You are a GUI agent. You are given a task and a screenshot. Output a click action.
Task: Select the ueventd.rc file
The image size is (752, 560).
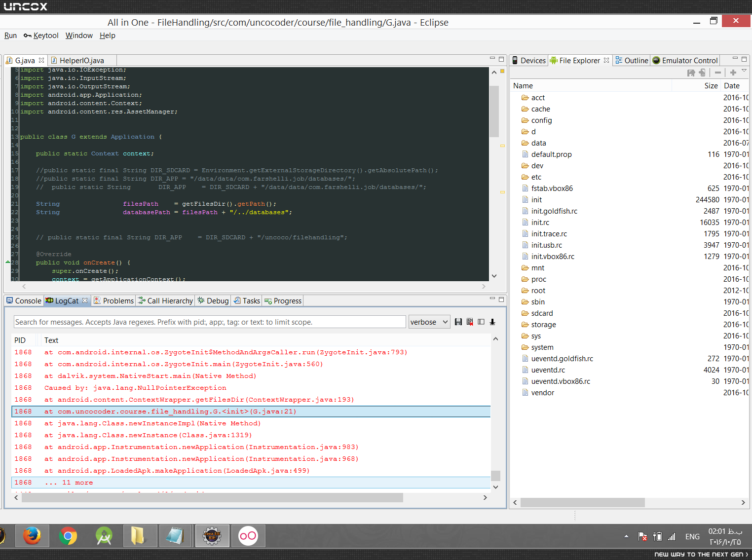(x=548, y=370)
